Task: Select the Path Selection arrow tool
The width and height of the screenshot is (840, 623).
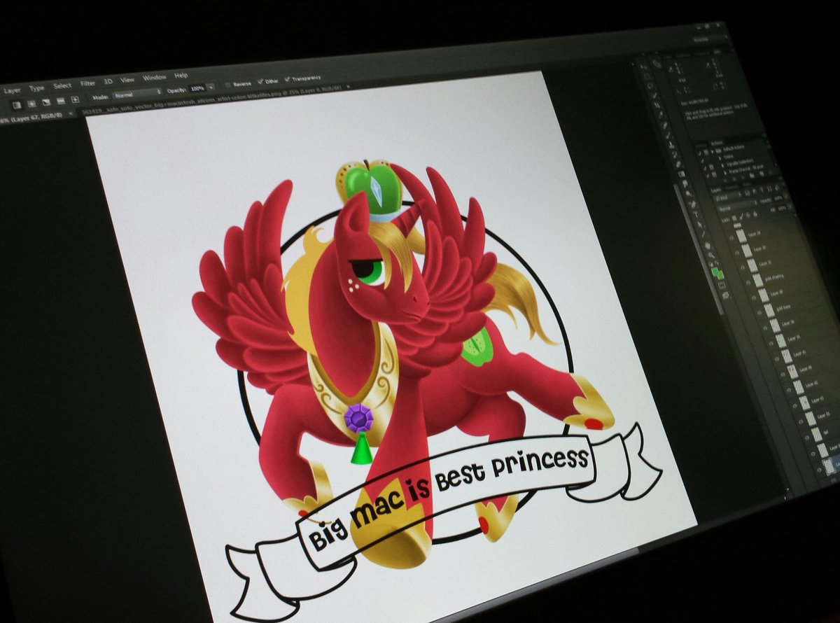Action: (699, 224)
